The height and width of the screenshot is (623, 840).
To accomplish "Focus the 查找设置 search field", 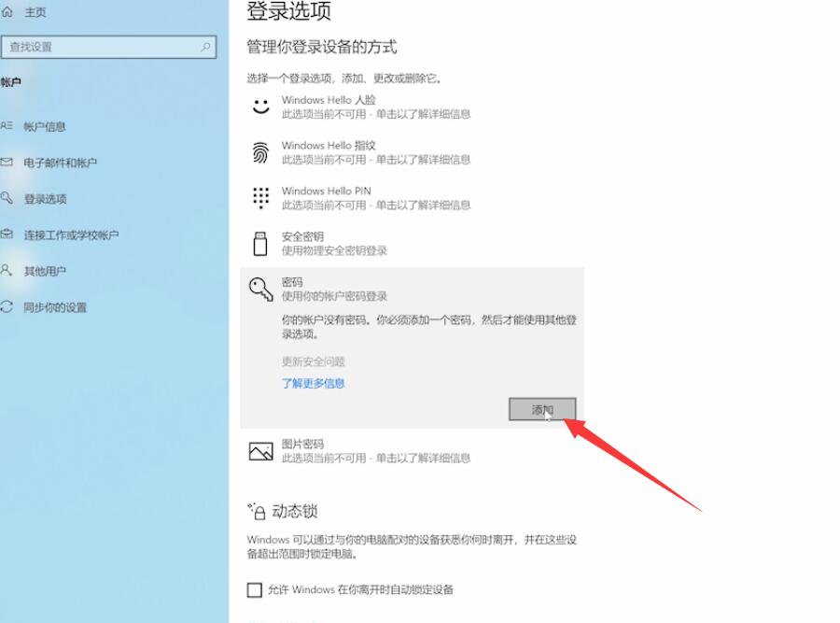I will click(x=109, y=48).
